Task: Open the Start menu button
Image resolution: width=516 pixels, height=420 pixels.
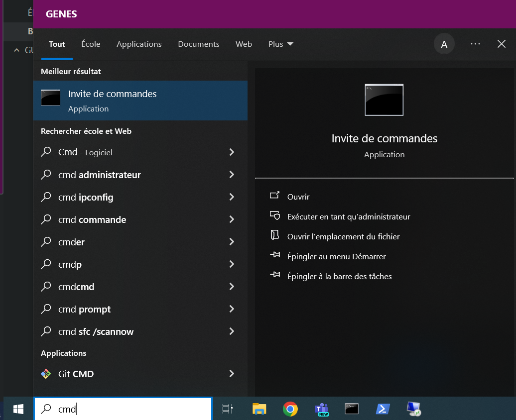Action: [x=18, y=409]
